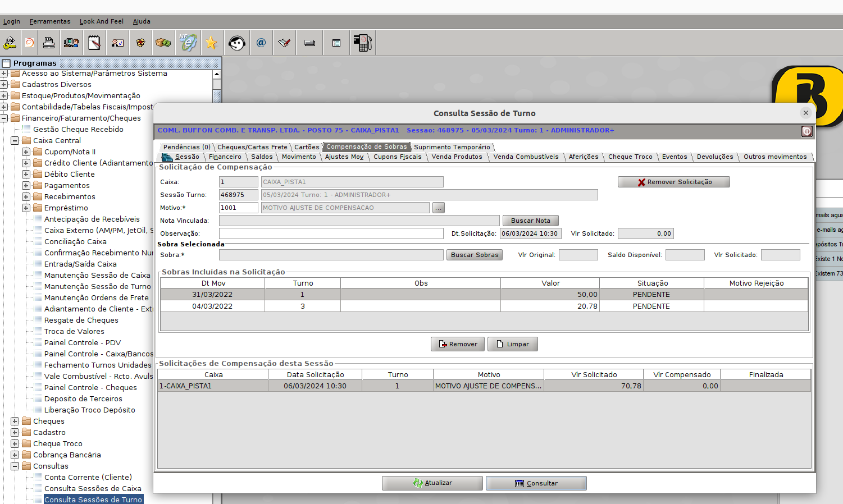Image resolution: width=843 pixels, height=504 pixels.
Task: Expand the Recebimentos folder in tree
Action: (26, 196)
